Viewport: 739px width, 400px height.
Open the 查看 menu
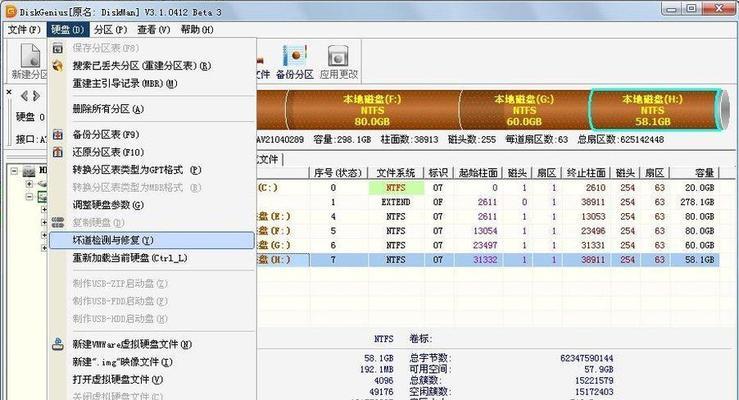point(154,30)
